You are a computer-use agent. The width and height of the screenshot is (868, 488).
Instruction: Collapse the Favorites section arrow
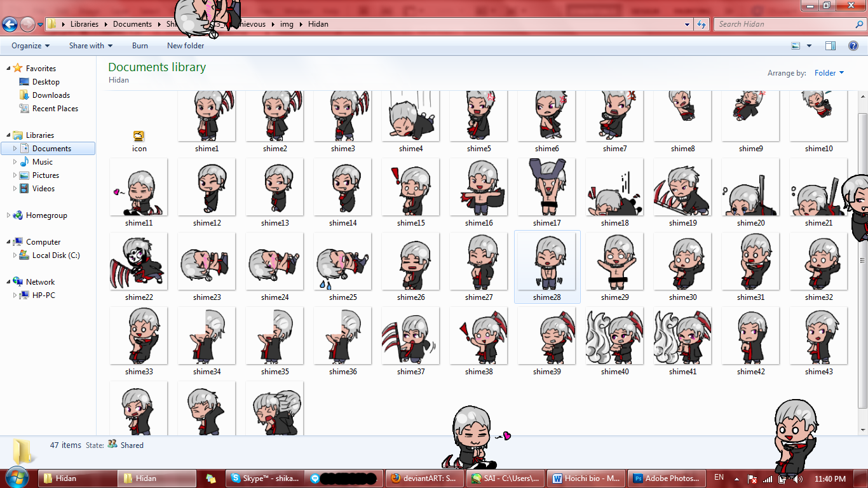click(8, 68)
